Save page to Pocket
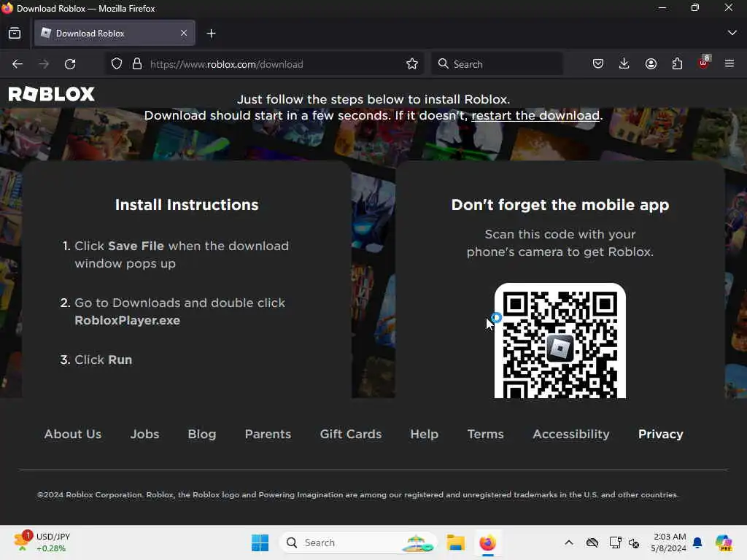The width and height of the screenshot is (747, 560). click(x=598, y=64)
